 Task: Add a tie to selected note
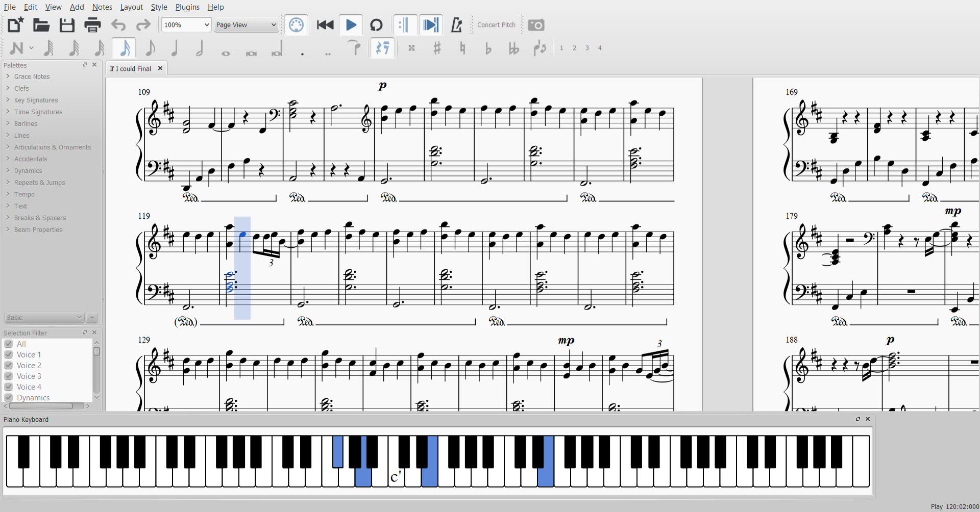tap(354, 47)
